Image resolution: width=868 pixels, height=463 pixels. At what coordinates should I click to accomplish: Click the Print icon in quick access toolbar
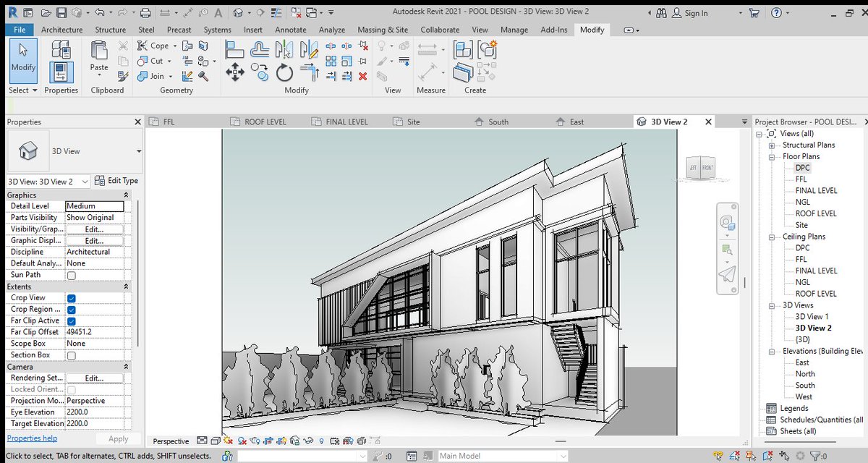coord(145,12)
